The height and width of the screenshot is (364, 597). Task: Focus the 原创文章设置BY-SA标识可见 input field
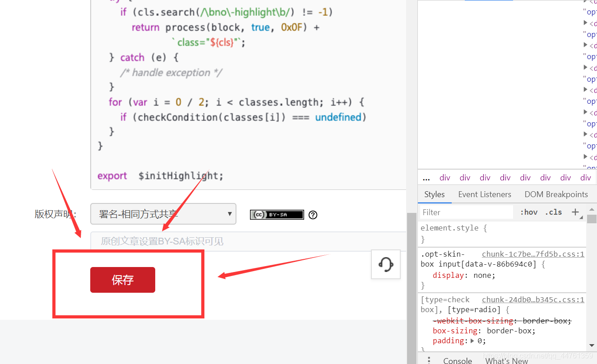coord(248,241)
